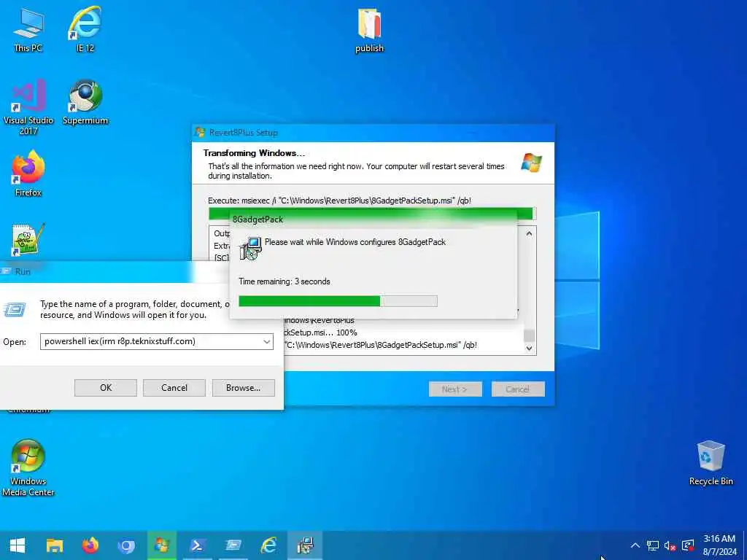
Task: Click the 'Transforming Windows...' heading
Action: click(254, 153)
